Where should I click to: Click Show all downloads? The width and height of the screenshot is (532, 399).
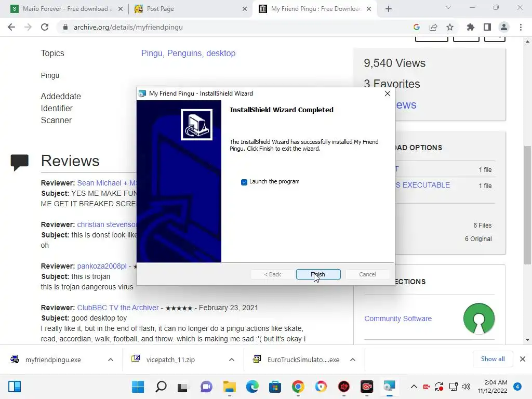point(493,359)
